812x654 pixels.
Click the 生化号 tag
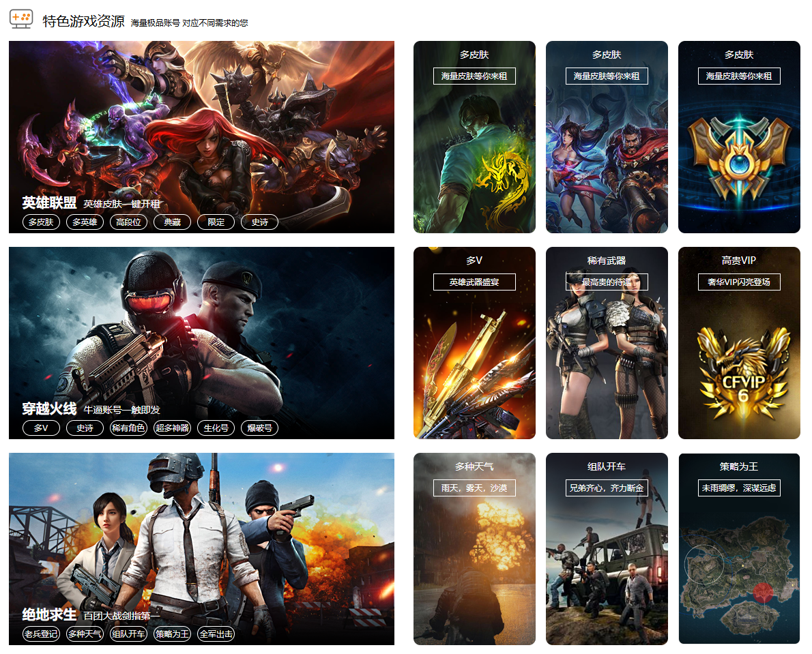pos(216,428)
